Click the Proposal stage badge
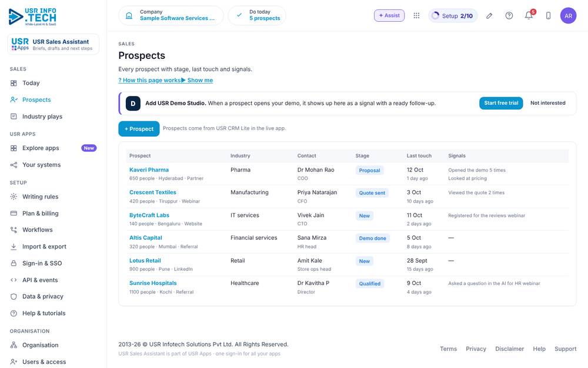 point(369,170)
